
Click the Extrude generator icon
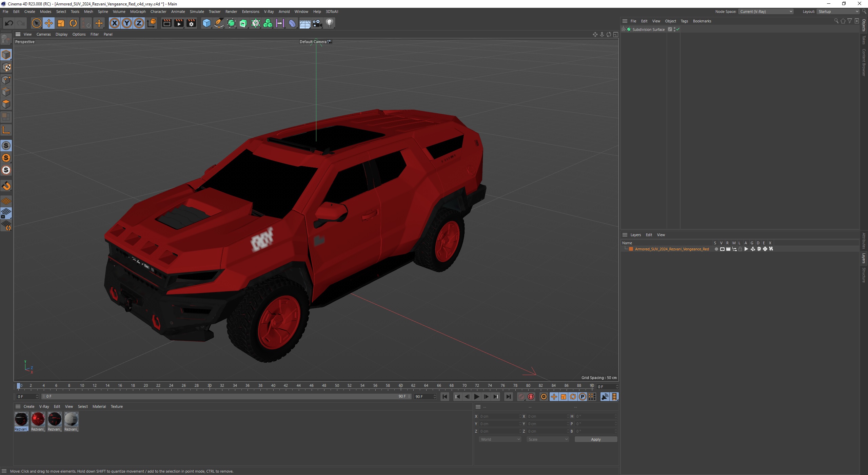(243, 23)
